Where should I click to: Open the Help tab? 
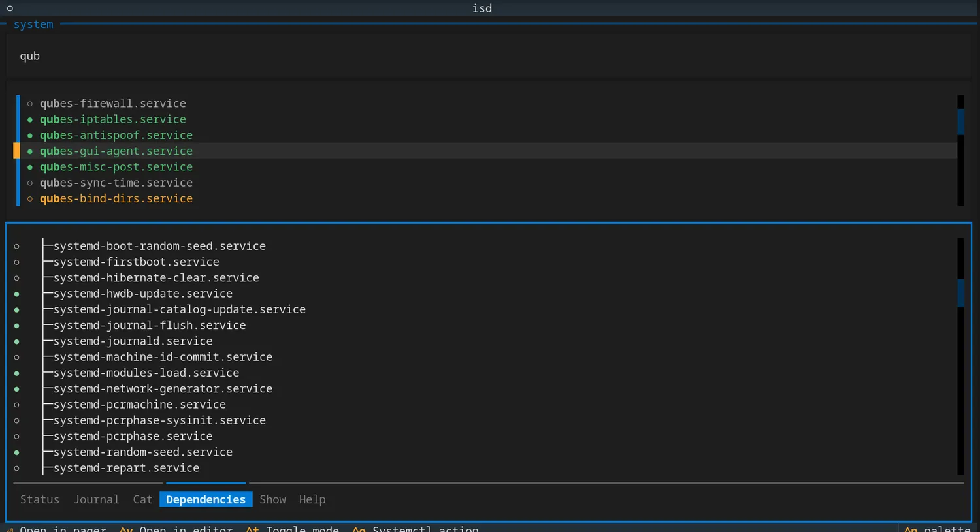pos(312,499)
